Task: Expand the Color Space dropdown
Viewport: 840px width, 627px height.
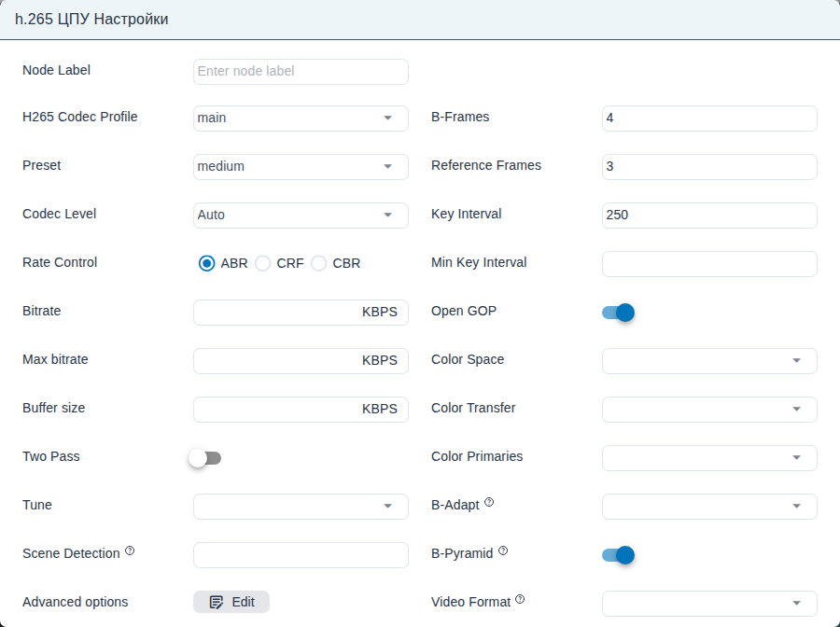Action: (x=709, y=361)
